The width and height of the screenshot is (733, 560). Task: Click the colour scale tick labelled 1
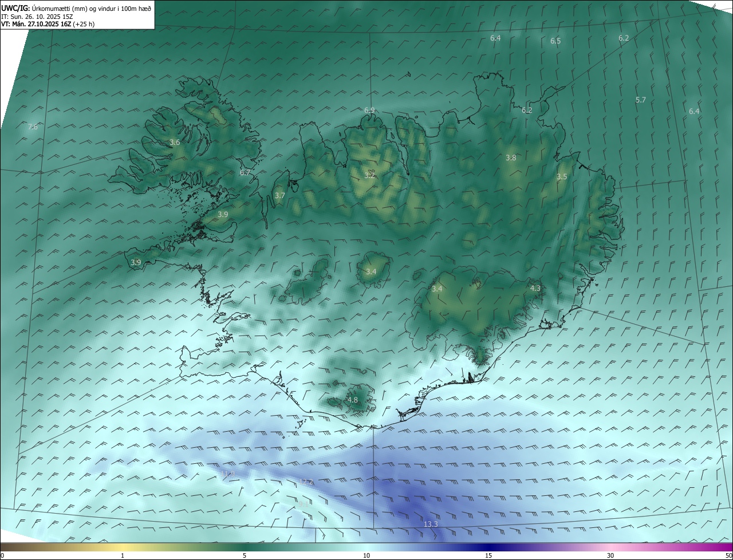(x=123, y=555)
